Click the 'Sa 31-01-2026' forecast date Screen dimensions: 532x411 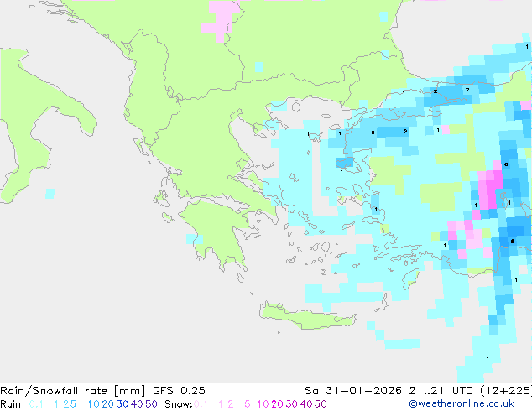[x=353, y=391]
